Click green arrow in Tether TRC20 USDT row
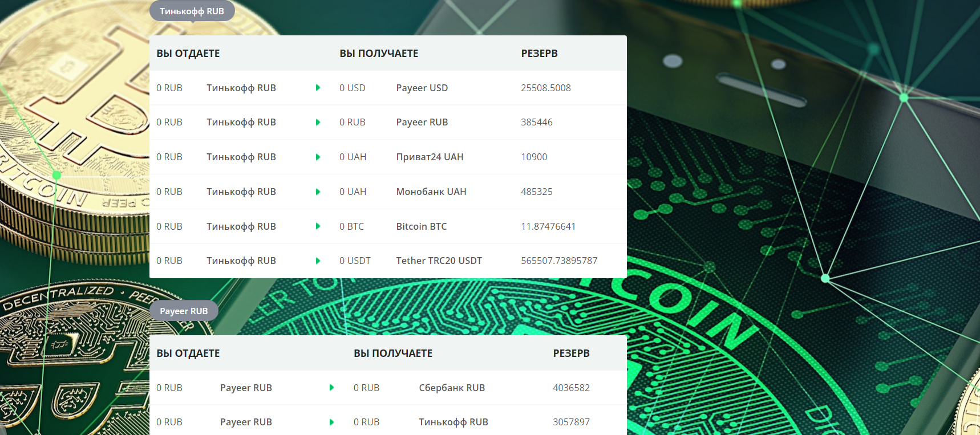This screenshot has width=980, height=435. point(318,261)
